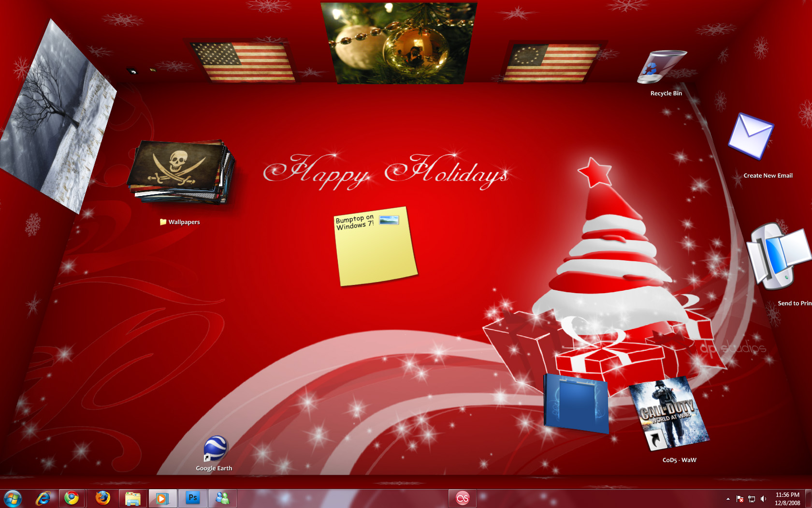Launch Internet Explorer from the taskbar
This screenshot has height=508, width=812.
(x=43, y=498)
